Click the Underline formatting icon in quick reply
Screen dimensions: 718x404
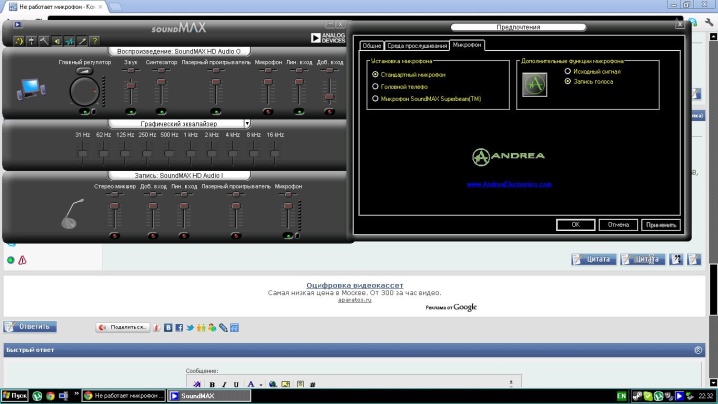point(236,384)
